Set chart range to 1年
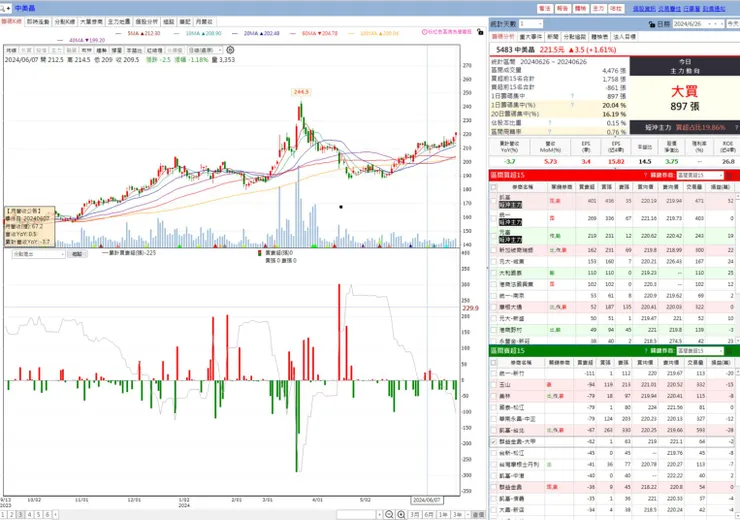Screen dimensions: 740x520 pyautogui.click(x=443, y=514)
